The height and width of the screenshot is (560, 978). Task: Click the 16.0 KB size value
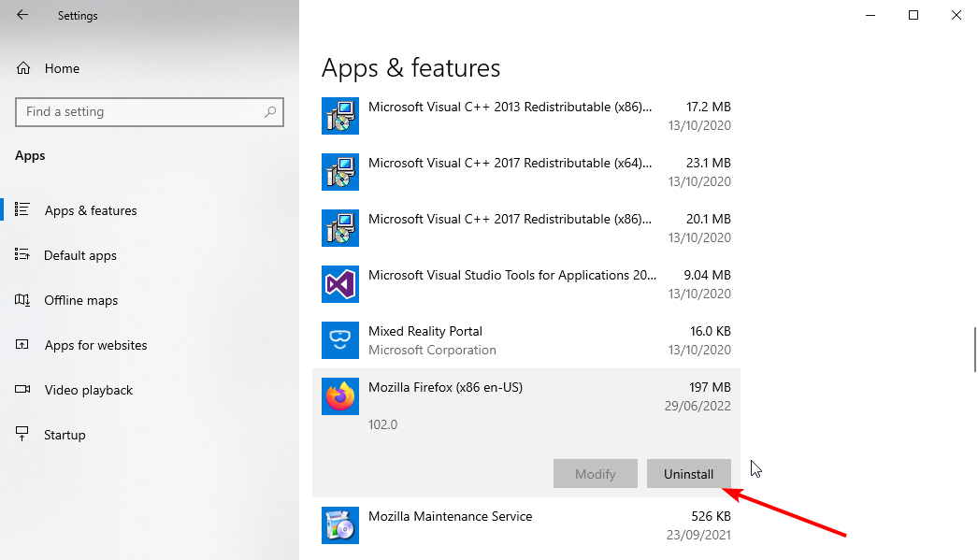[x=711, y=331]
